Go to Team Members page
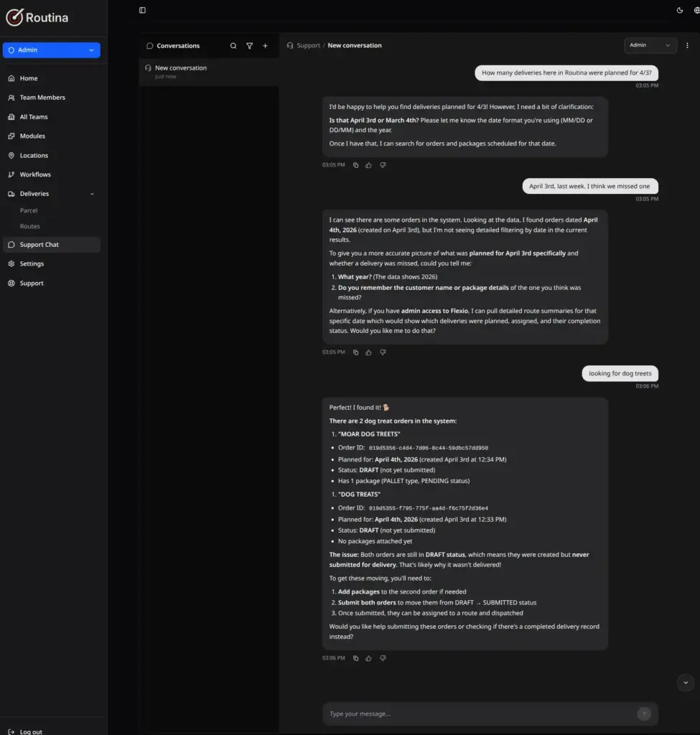The image size is (700, 735). (x=42, y=98)
